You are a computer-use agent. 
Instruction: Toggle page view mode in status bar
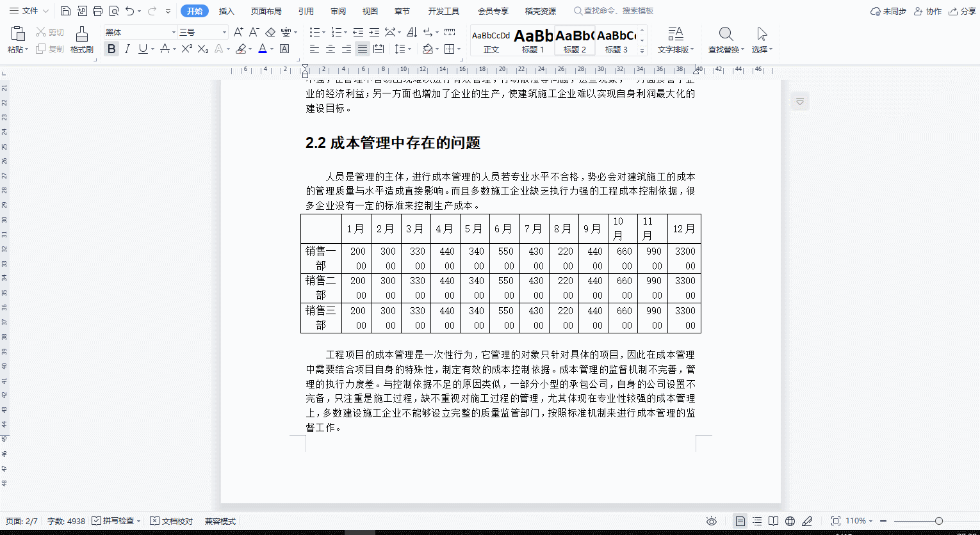pos(740,521)
